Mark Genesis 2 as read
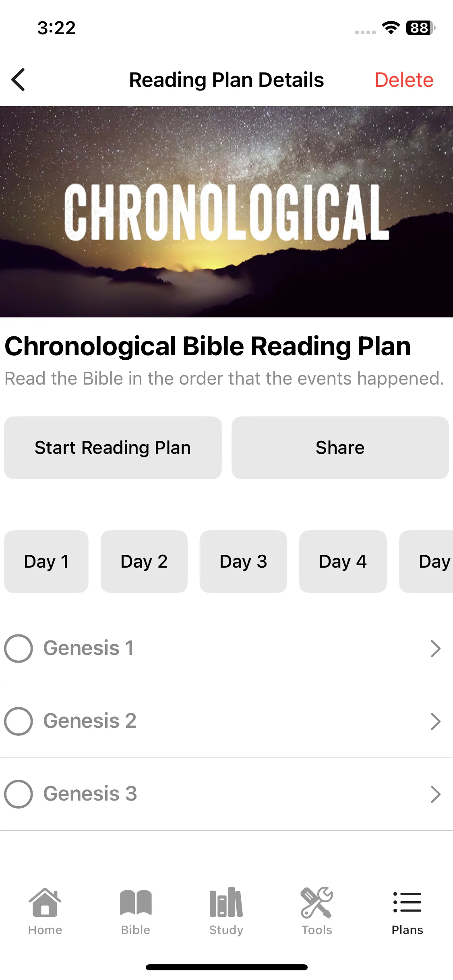Viewport: 453px width, 980px height. 19,721
